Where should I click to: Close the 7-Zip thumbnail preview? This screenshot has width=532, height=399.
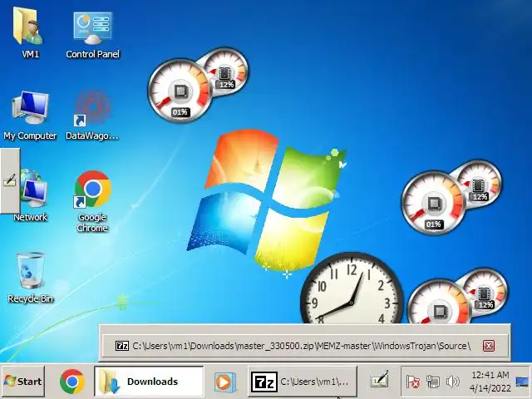(x=489, y=346)
